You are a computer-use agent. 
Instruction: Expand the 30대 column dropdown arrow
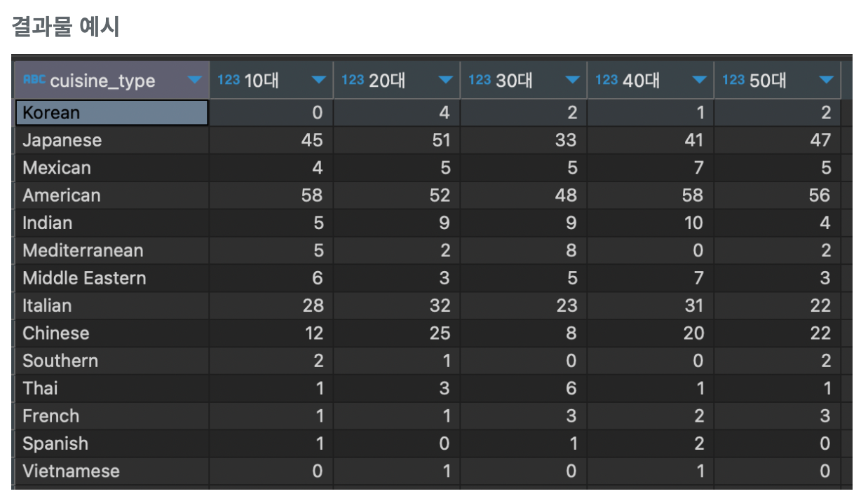pos(573,81)
